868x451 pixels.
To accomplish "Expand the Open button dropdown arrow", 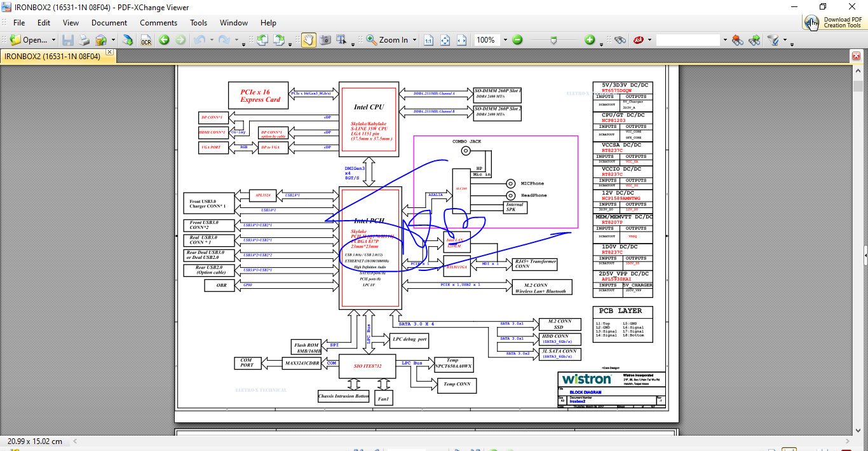I will click(53, 40).
